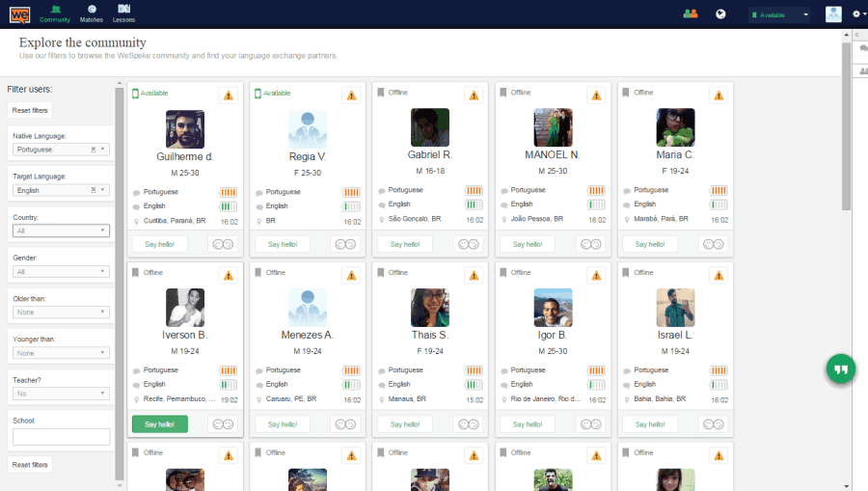Image resolution: width=868 pixels, height=491 pixels.
Task: Say hello to Iverson B.
Action: point(159,424)
